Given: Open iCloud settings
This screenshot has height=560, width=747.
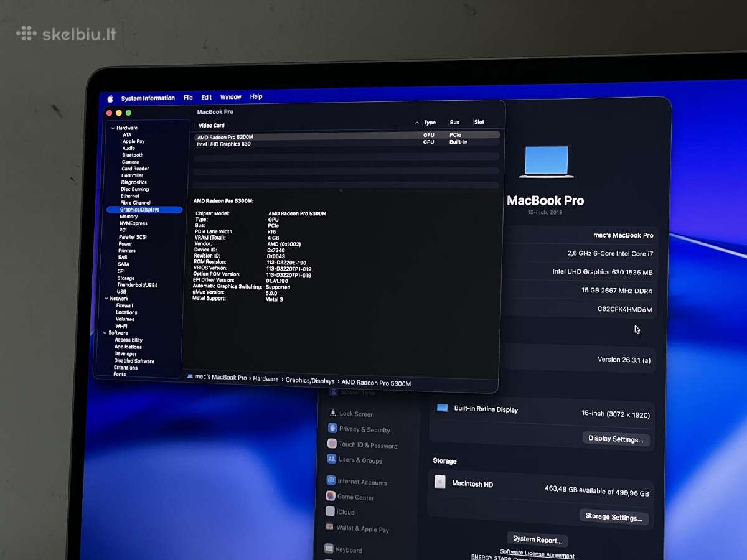Looking at the screenshot, I should coord(345,512).
